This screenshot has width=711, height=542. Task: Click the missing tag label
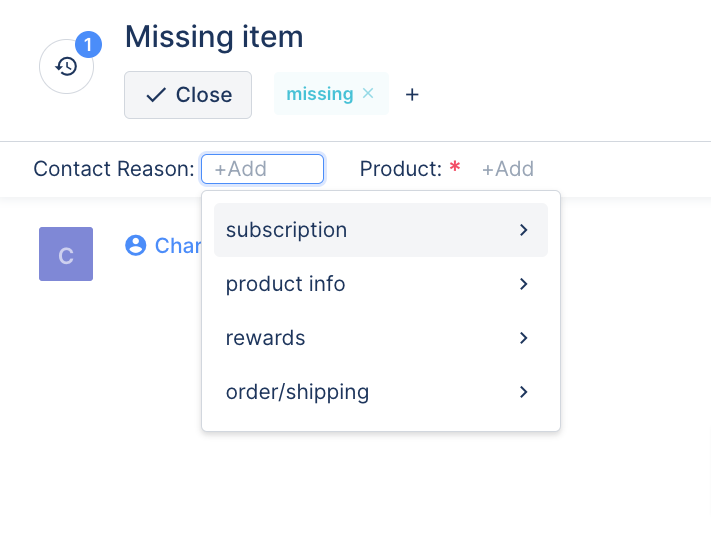pos(320,94)
